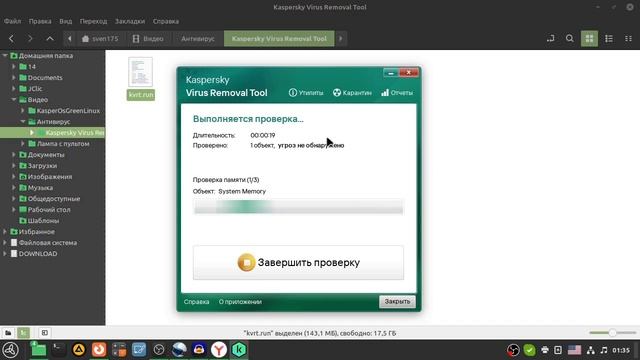This screenshot has height=360, width=640.
Task: Click the Закрыть button in Kaspersky
Action: point(397,302)
